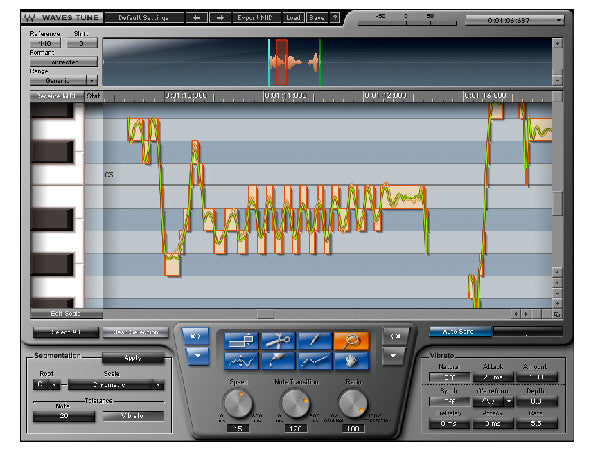This screenshot has width=600, height=450.
Task: Click the red selection region in waveform overview
Action: pyautogui.click(x=282, y=62)
